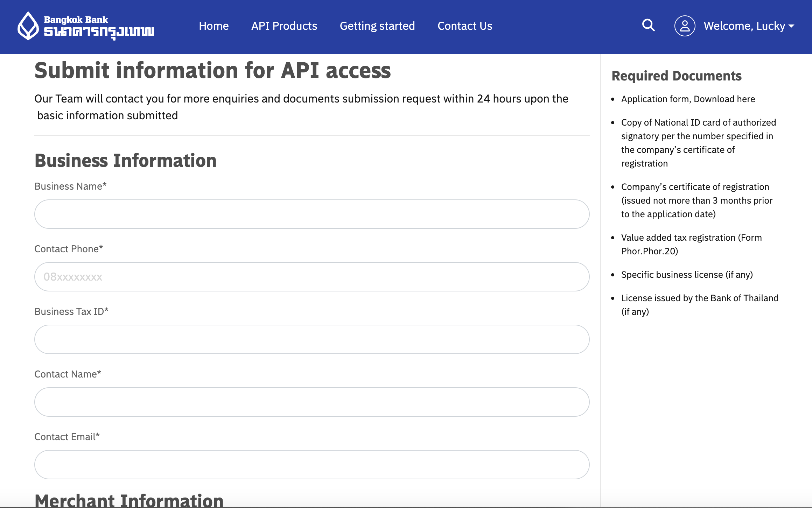
Task: Click the Getting Started navigation menu item
Action: click(378, 25)
